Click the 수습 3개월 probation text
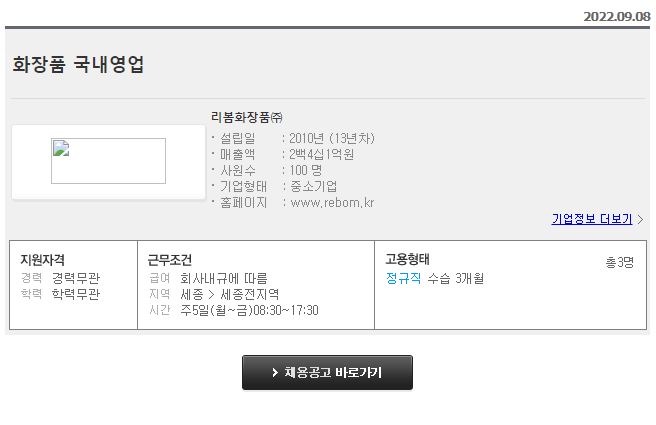The image size is (656, 425). click(x=456, y=278)
